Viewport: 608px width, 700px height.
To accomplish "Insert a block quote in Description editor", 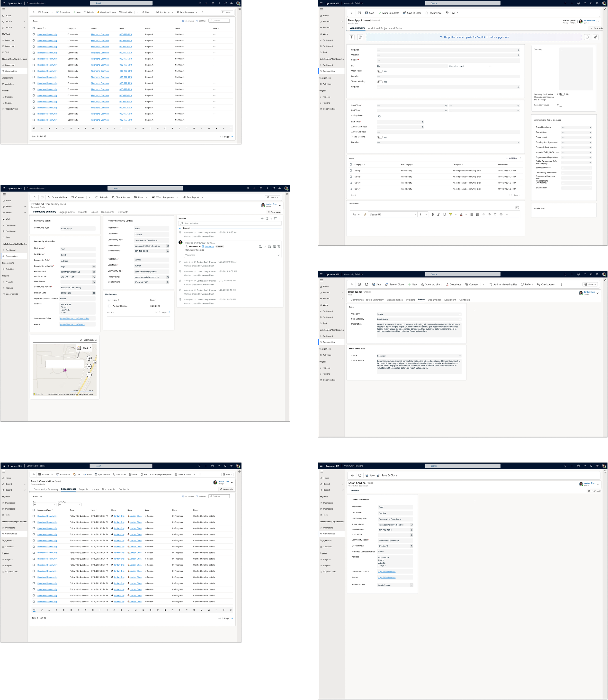I will [495, 214].
